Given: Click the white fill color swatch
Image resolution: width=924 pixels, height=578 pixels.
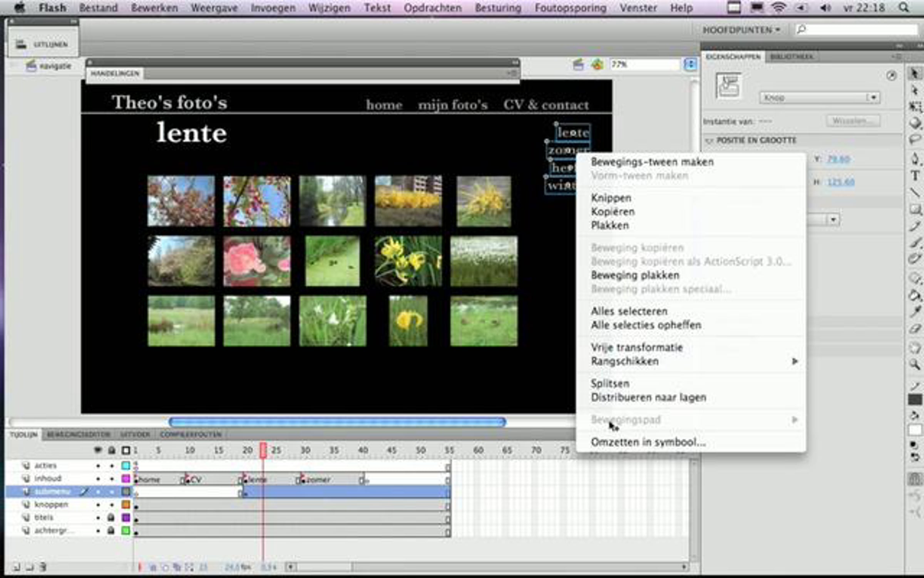Looking at the screenshot, I should (x=915, y=430).
